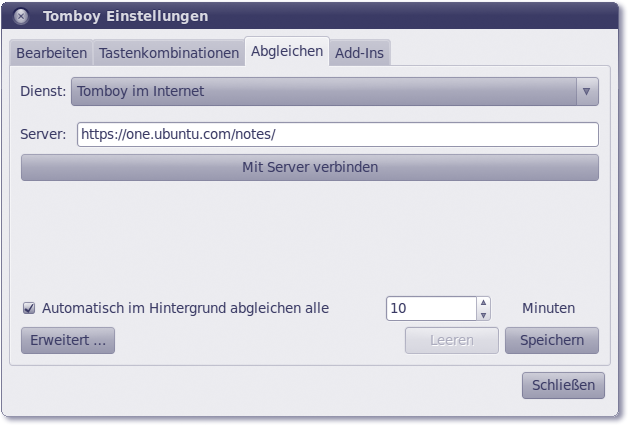Image resolution: width=628 pixels, height=425 pixels.
Task: Switch to the Bearbeiten tab
Action: pyautogui.click(x=52, y=52)
